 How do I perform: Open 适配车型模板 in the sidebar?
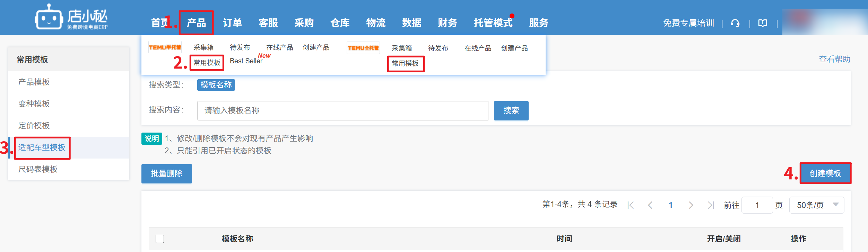69,147
